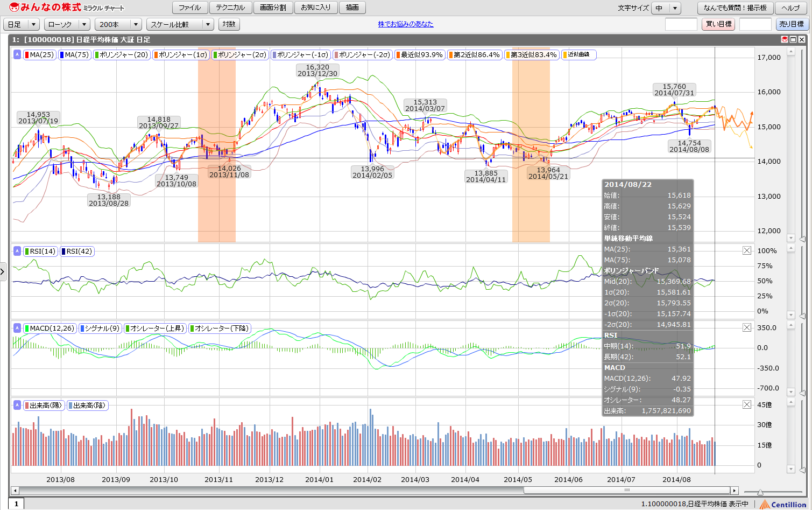
Task: Click the Centillion logo in status bar
Action: click(x=783, y=504)
